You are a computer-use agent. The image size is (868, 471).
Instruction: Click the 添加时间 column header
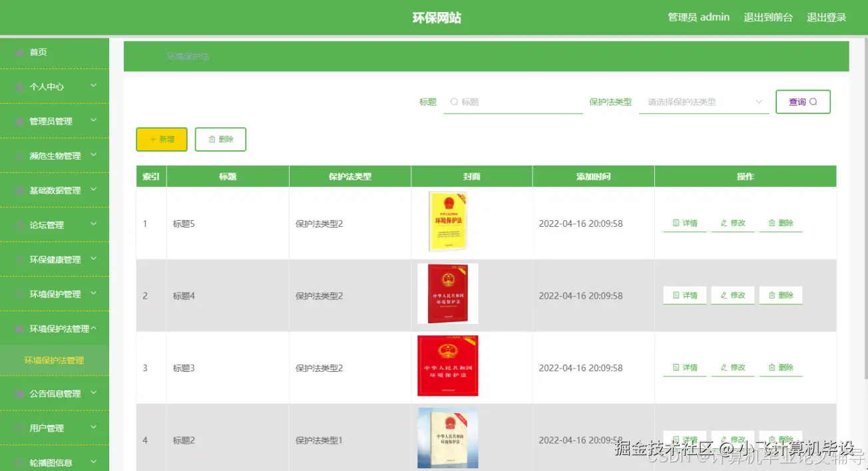click(x=594, y=176)
